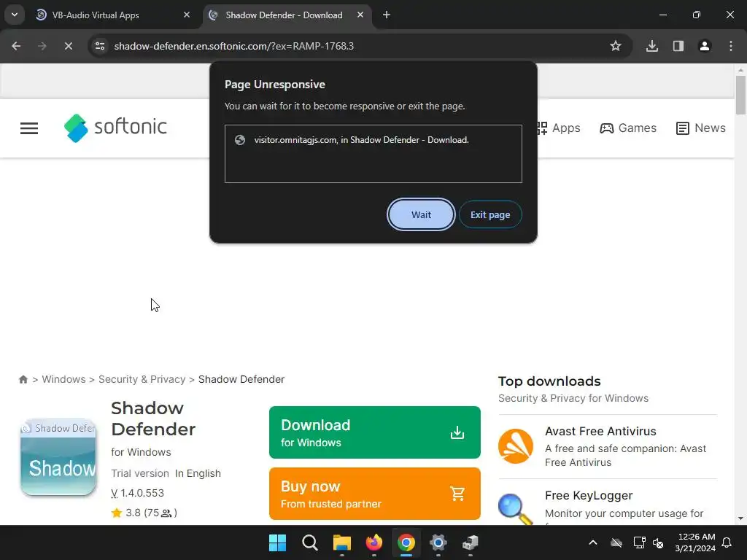The height and width of the screenshot is (560, 747).
Task: Open Free KeyLogger title link
Action: pos(589,496)
